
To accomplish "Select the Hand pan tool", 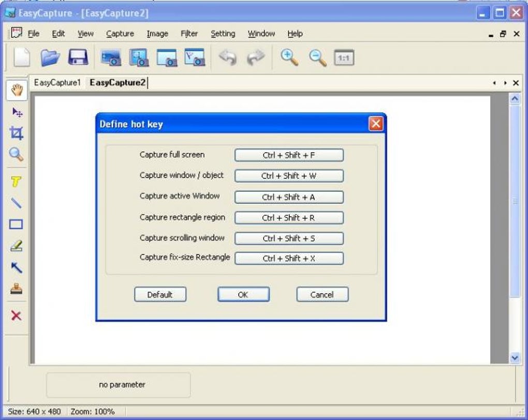I will pyautogui.click(x=17, y=90).
